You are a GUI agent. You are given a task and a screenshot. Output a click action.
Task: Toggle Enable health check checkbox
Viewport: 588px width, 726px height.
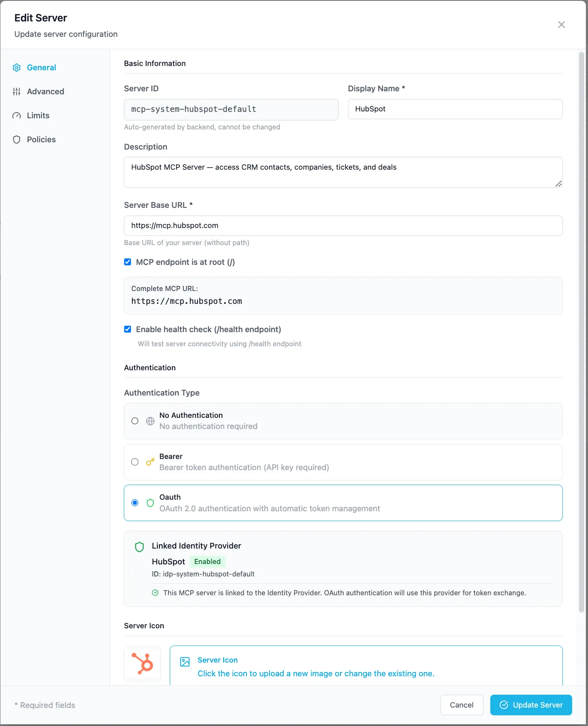[x=128, y=329]
